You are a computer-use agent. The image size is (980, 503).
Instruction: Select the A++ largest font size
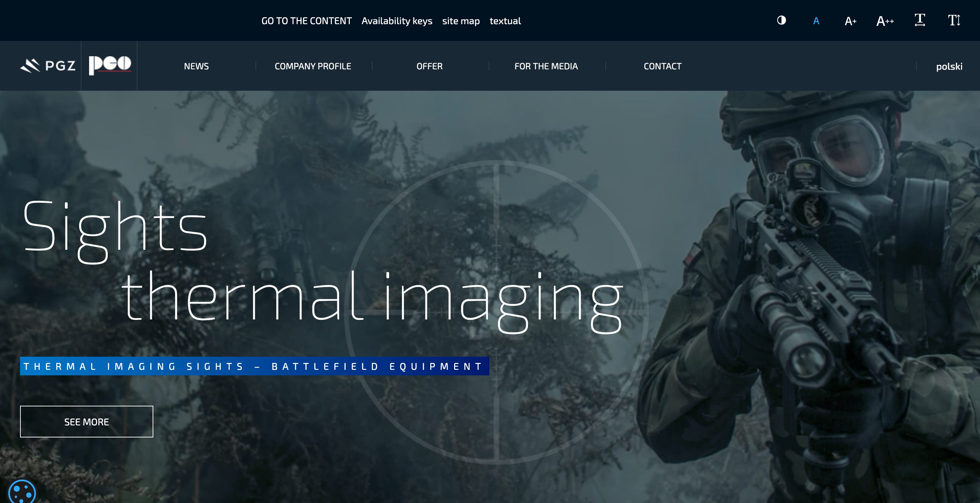pos(885,21)
